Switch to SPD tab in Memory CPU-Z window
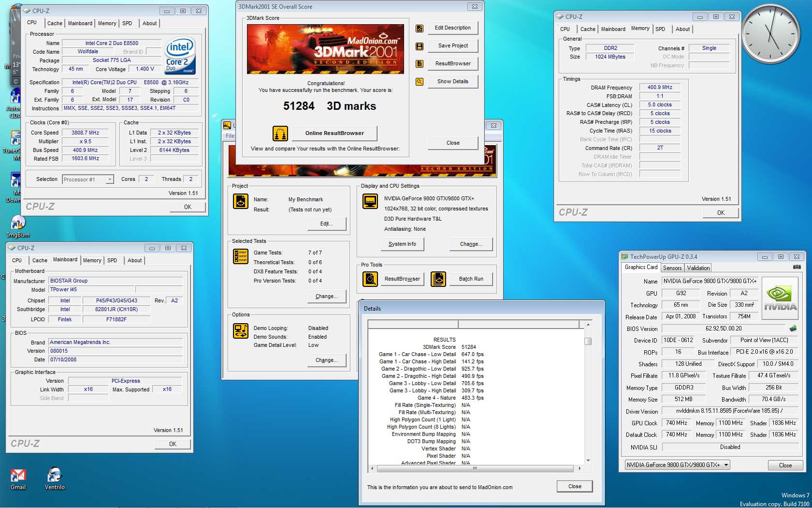This screenshot has height=508, width=812. click(660, 29)
